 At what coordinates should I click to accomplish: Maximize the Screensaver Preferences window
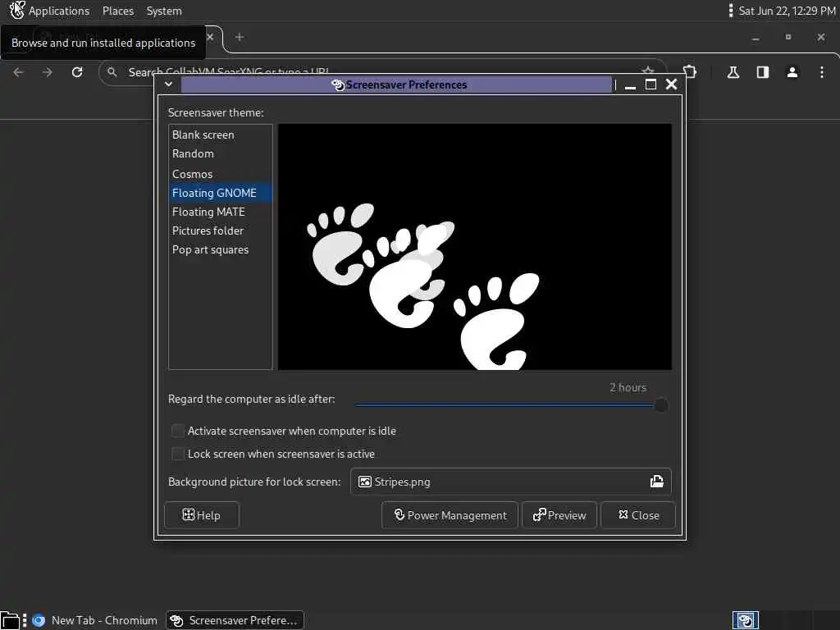point(651,84)
